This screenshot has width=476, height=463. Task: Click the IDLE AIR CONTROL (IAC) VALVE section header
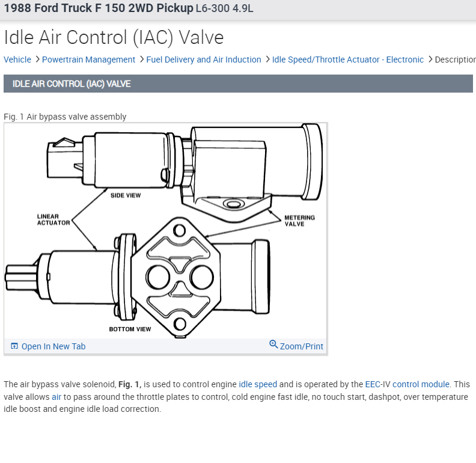click(x=238, y=84)
